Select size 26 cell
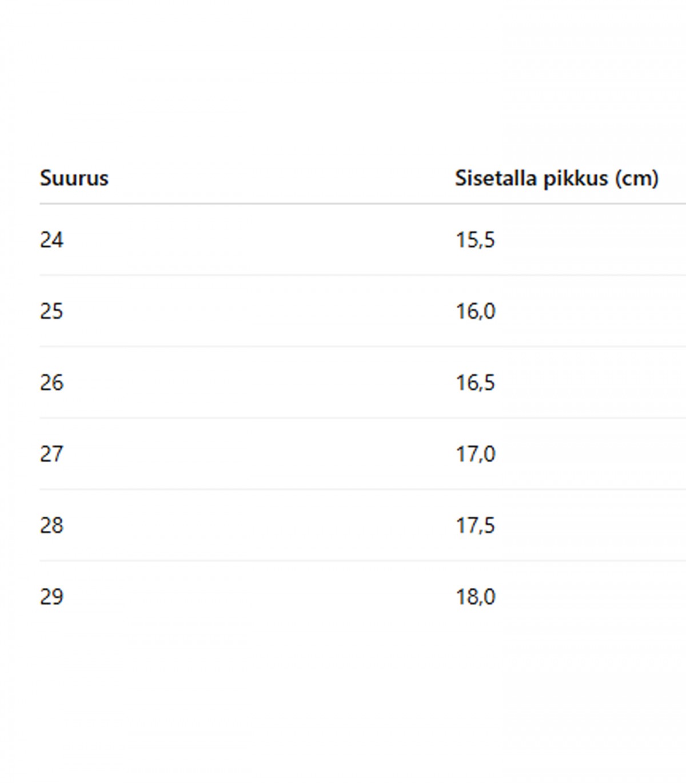This screenshot has height=784, width=686. 51,382
